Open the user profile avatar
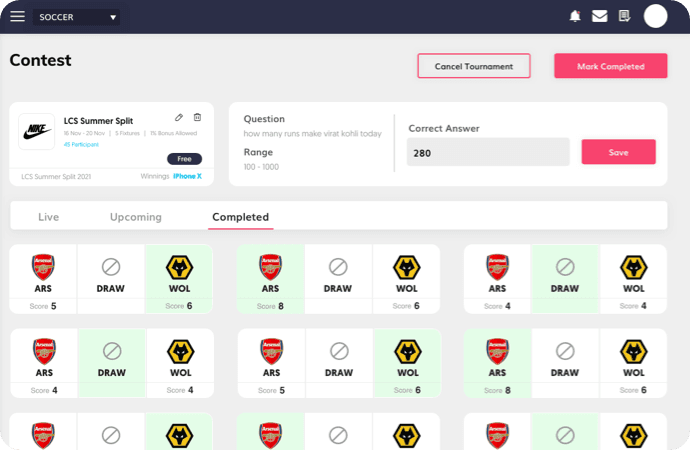 click(655, 16)
